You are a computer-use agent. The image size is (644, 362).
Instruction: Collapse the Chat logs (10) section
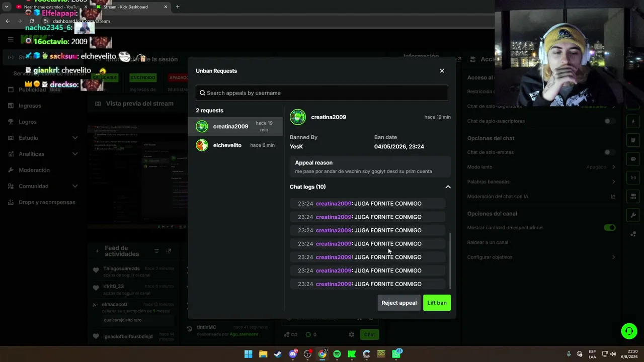tap(448, 187)
